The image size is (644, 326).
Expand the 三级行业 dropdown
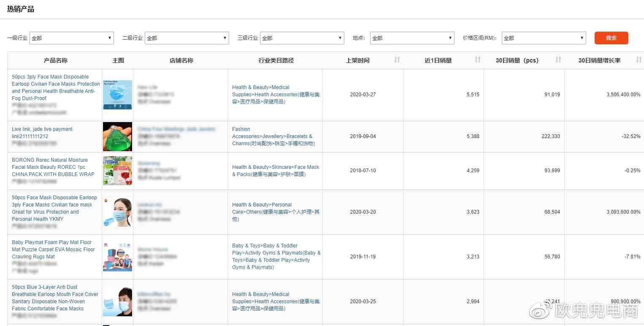(302, 38)
